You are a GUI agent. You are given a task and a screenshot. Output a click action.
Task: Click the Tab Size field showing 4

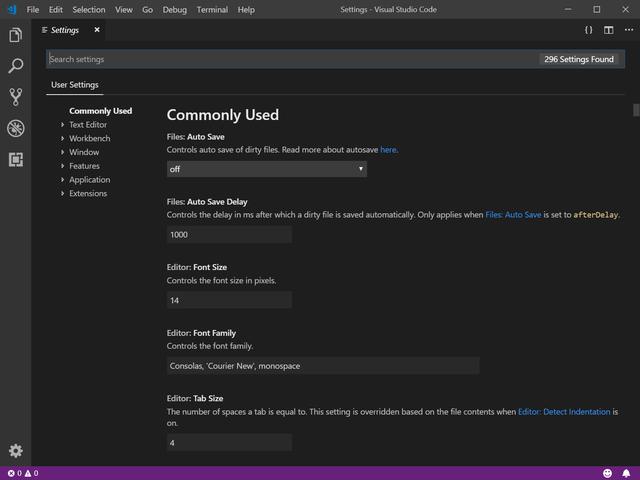[x=229, y=443]
